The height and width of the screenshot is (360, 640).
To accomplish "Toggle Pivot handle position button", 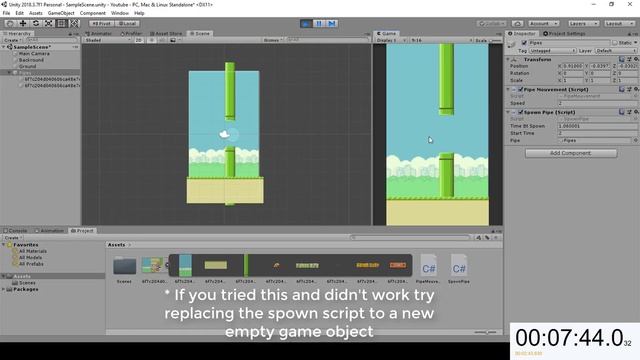I will tap(101, 24).
